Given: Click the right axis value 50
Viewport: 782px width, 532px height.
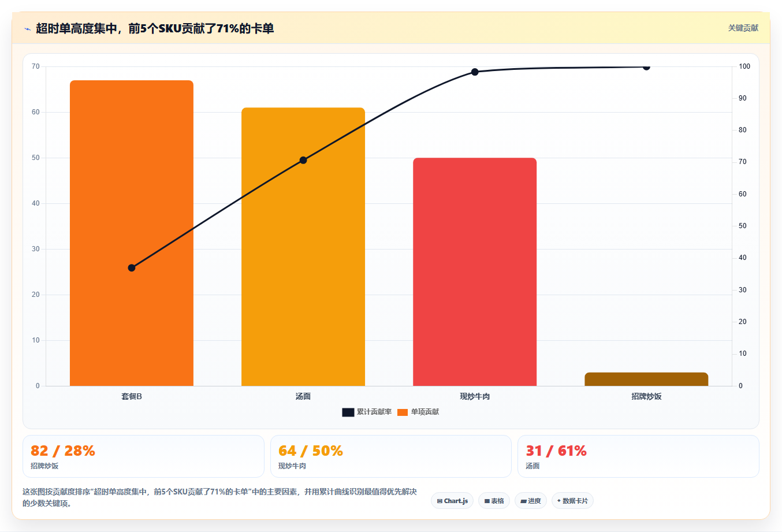Looking at the screenshot, I should pos(743,226).
